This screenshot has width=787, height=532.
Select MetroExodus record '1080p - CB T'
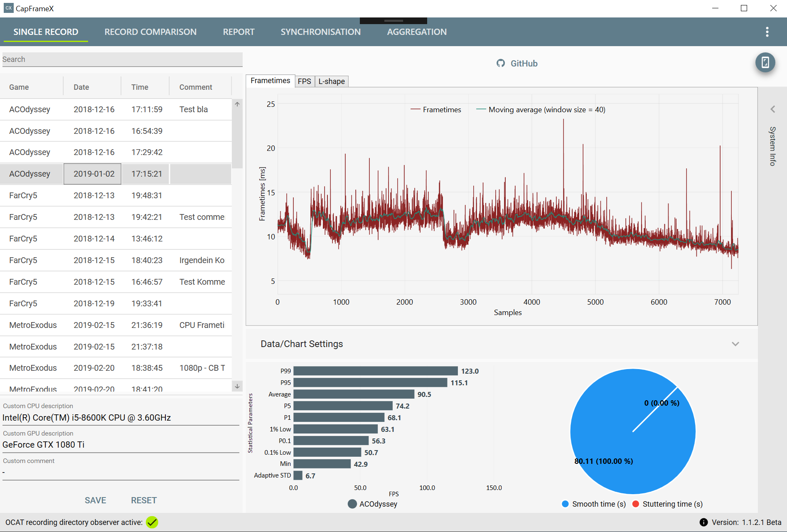pos(116,368)
